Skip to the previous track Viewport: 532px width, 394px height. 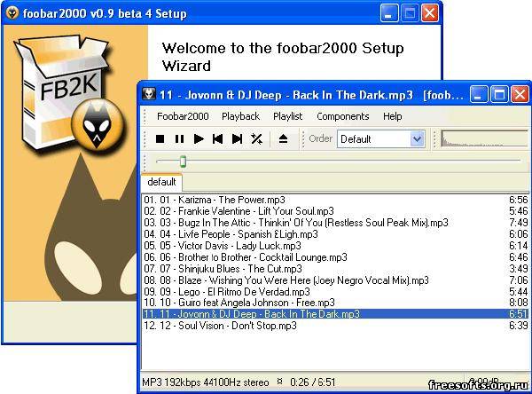coord(218,139)
